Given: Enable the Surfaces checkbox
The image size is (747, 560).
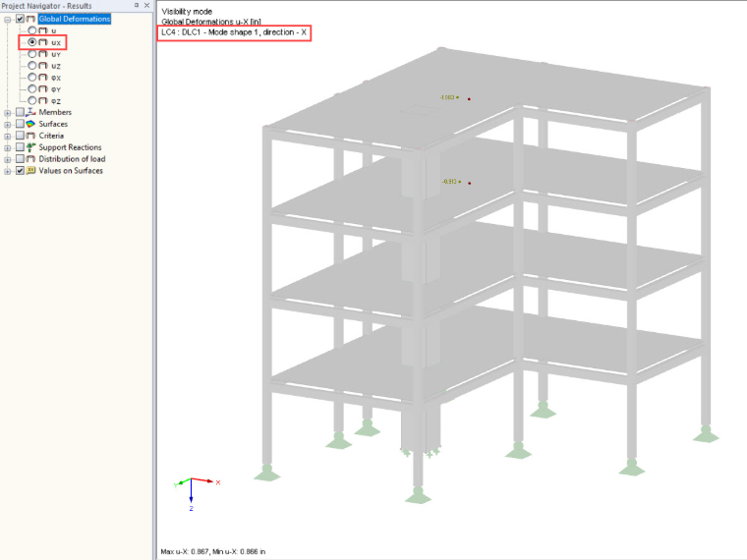Looking at the screenshot, I should pyautogui.click(x=20, y=124).
